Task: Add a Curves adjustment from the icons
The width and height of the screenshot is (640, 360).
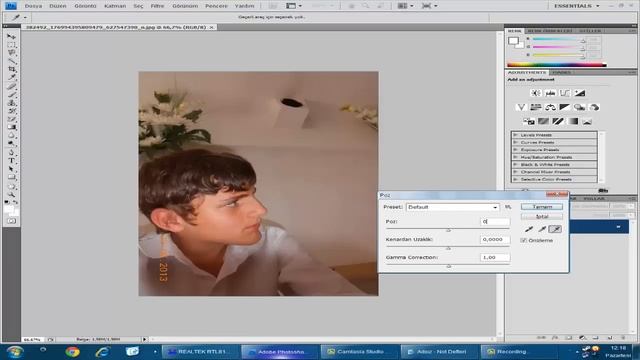Action: [564, 93]
